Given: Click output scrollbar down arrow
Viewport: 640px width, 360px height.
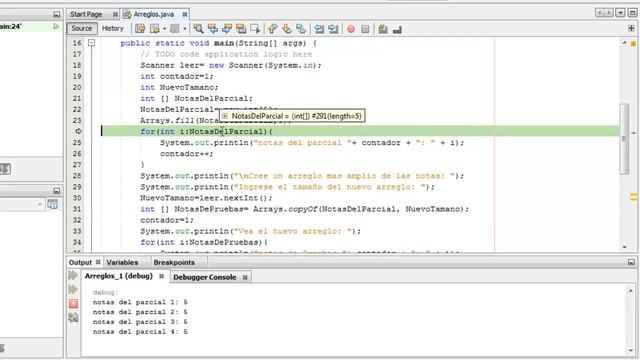Looking at the screenshot, I should [631, 351].
